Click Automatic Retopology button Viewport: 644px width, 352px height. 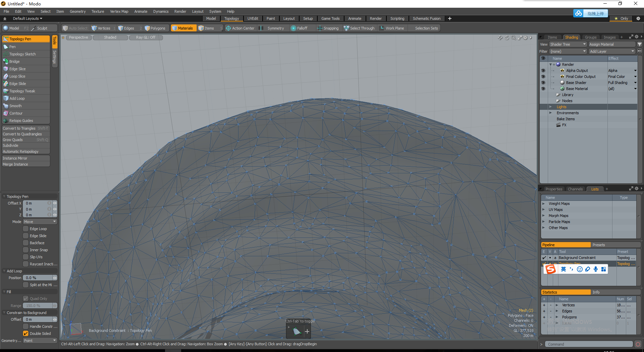point(20,151)
